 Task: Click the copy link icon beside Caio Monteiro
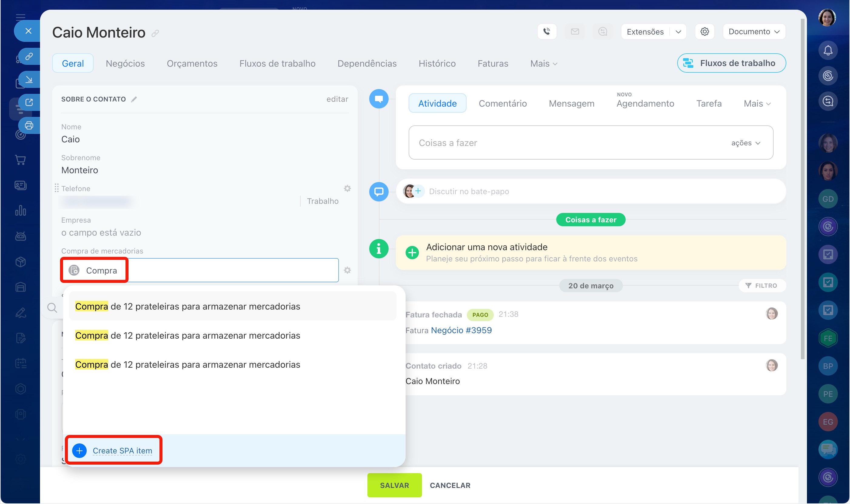155,33
